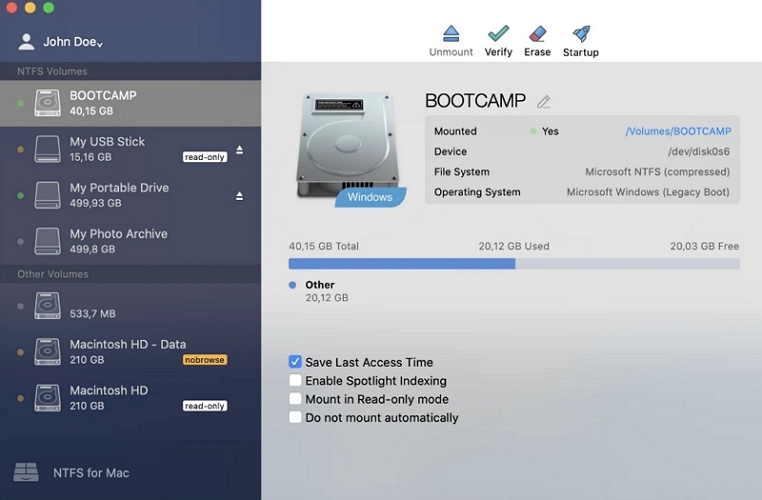The width and height of the screenshot is (762, 500).
Task: Click Microsoft NTFS (compressed) file system value
Action: [658, 172]
